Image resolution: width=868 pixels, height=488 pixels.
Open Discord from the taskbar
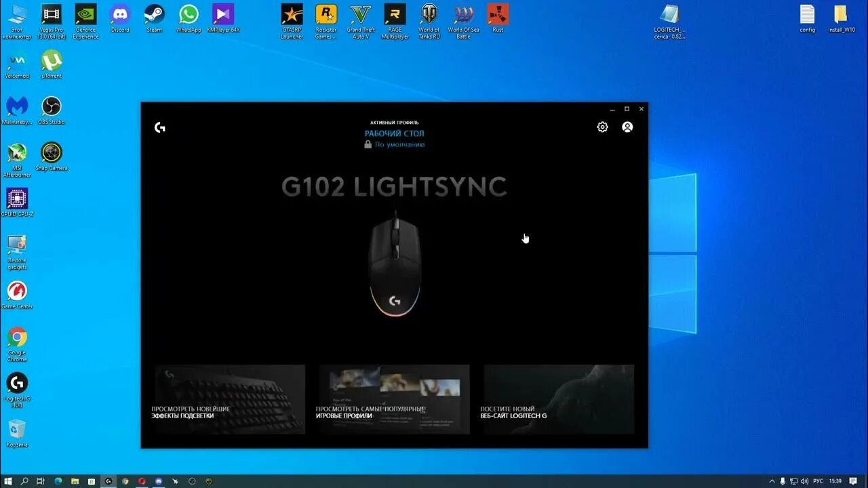click(159, 481)
